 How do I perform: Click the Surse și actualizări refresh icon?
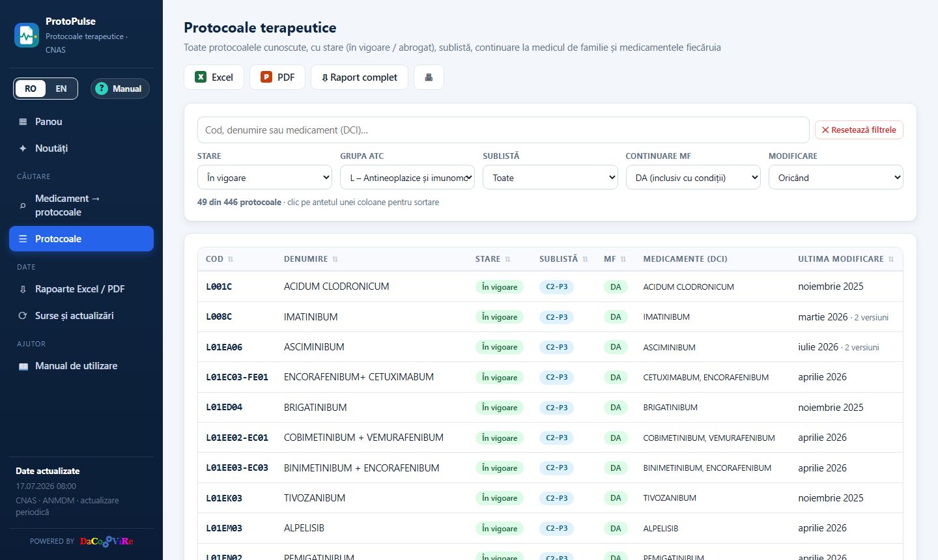click(23, 316)
